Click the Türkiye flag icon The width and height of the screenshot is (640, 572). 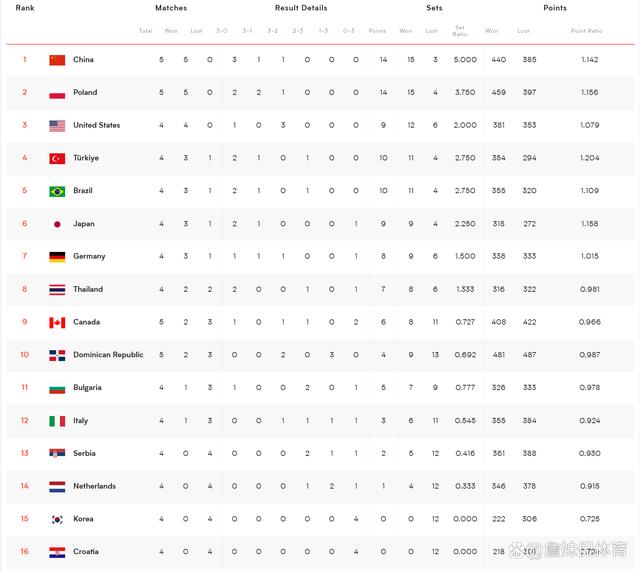pyautogui.click(x=57, y=159)
